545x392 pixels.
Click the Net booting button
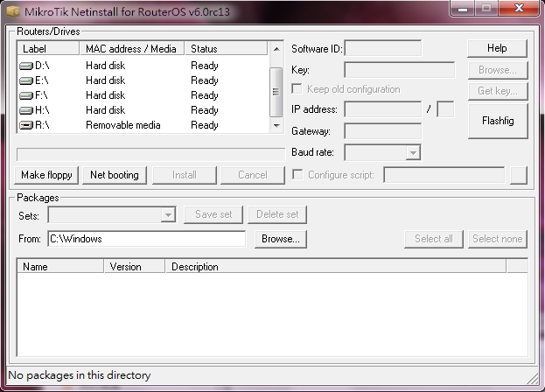pos(115,175)
